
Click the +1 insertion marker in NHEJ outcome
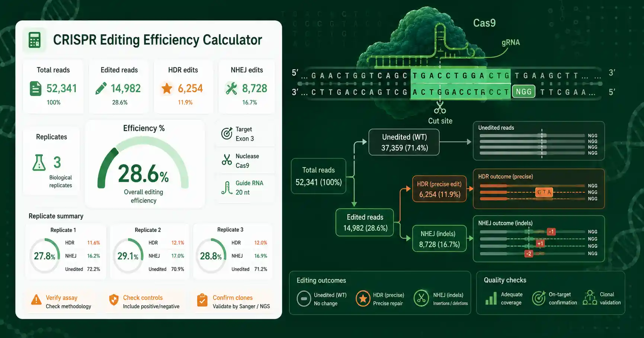(x=540, y=244)
